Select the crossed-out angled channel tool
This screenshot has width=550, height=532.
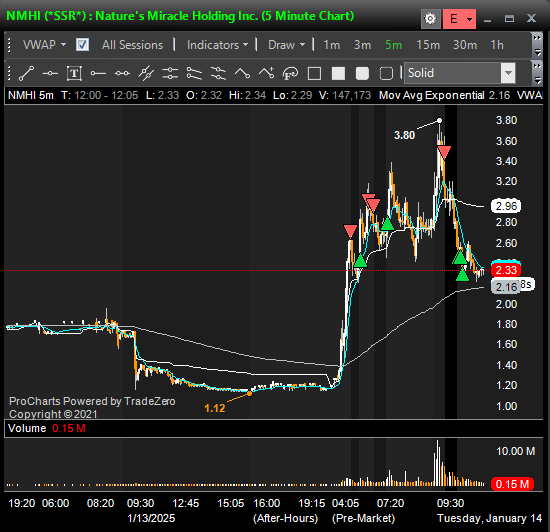218,73
